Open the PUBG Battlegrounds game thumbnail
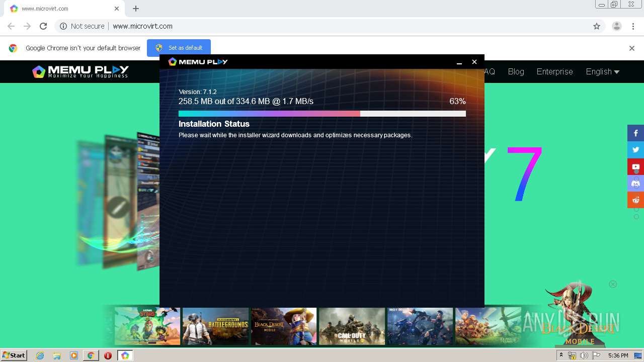The height and width of the screenshot is (362, 644). pos(215,326)
